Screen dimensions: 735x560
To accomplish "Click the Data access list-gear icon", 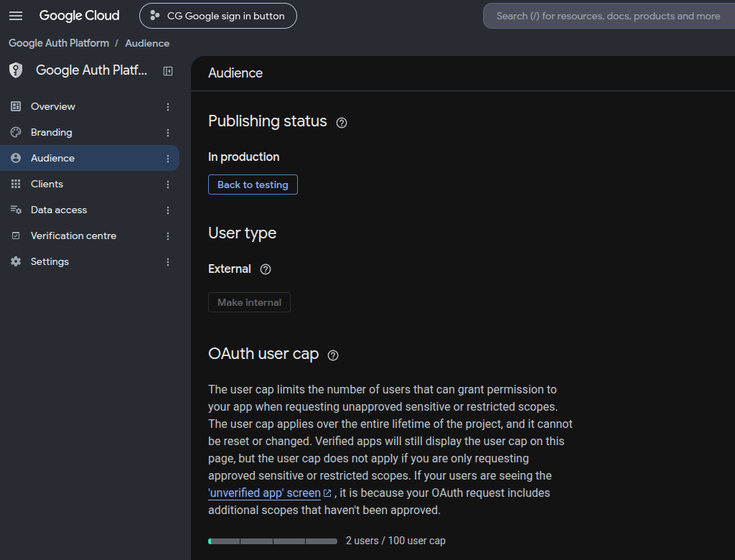I will [16, 210].
